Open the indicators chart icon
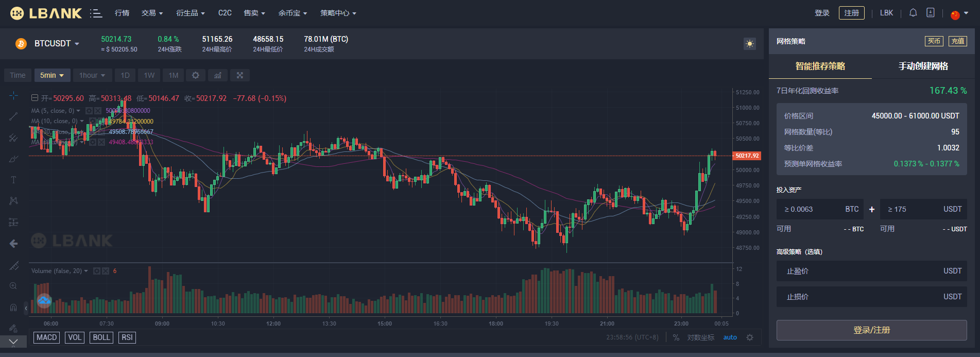Viewport: 980px width, 357px height. 218,75
